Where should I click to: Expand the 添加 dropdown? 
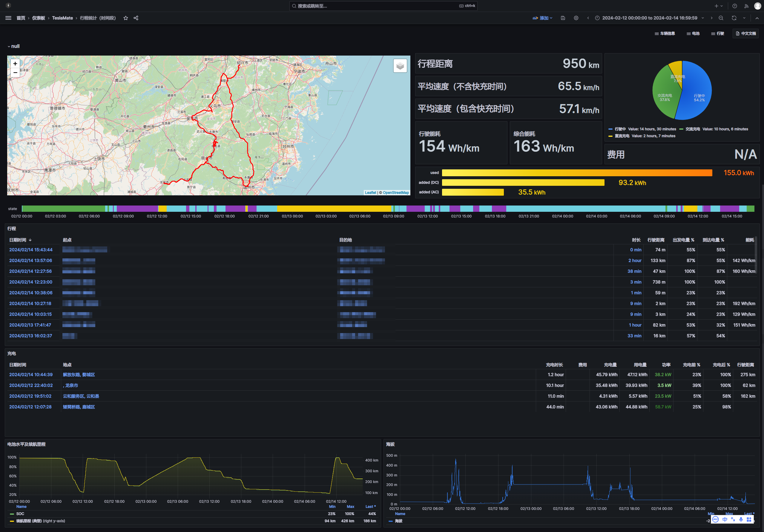click(x=542, y=18)
